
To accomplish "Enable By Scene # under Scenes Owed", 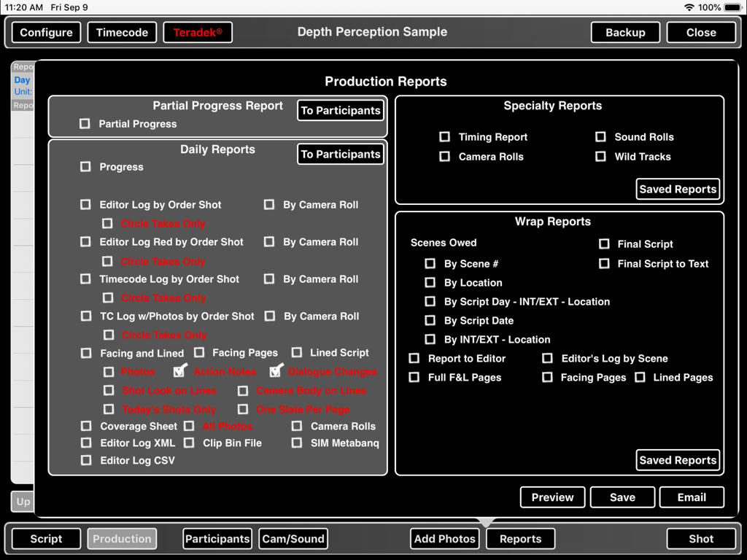I will tap(430, 263).
